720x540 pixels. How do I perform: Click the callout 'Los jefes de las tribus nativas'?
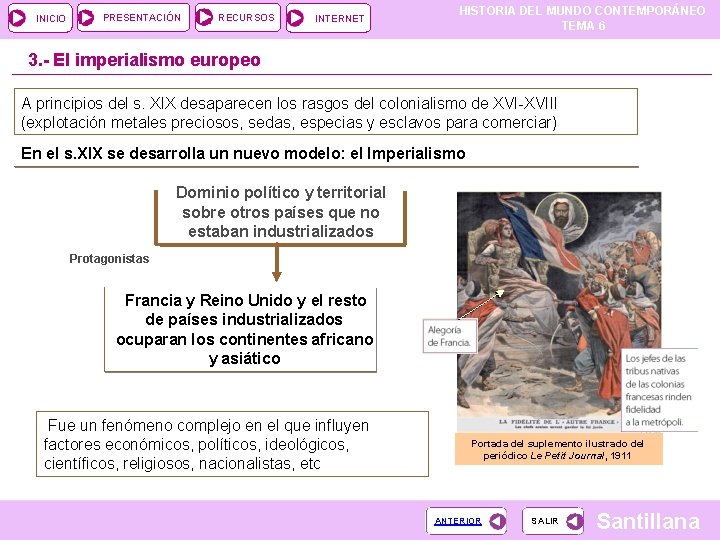point(659,390)
